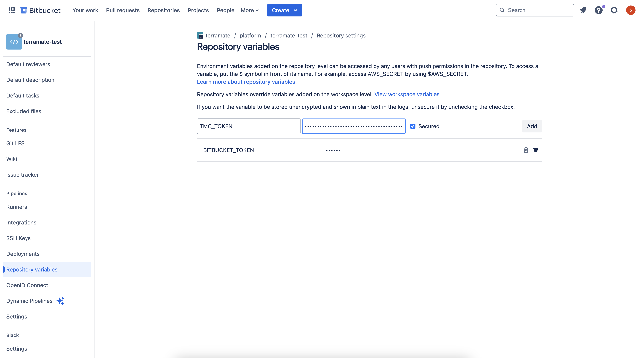The image size is (644, 358).
Task: Open OpenID Connect settings
Action: coord(27,285)
